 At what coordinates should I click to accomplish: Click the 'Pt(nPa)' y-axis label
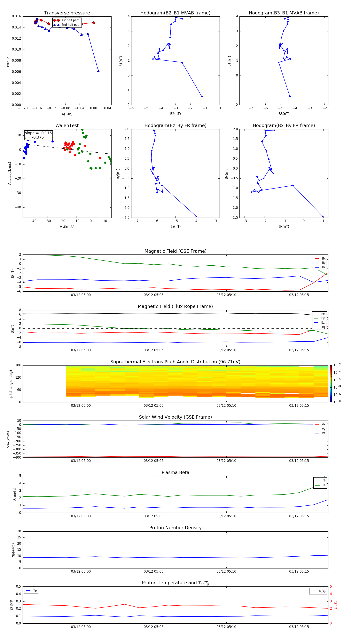(x=8, y=61)
